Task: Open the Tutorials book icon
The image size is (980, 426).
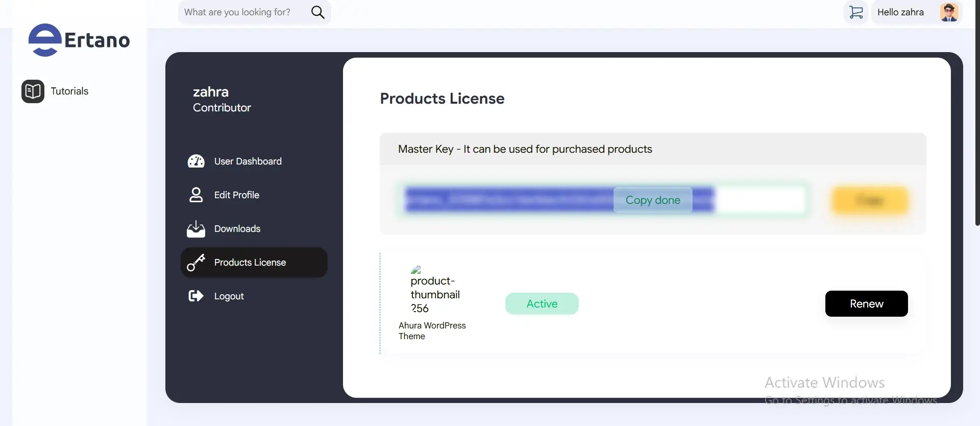Action: click(33, 91)
